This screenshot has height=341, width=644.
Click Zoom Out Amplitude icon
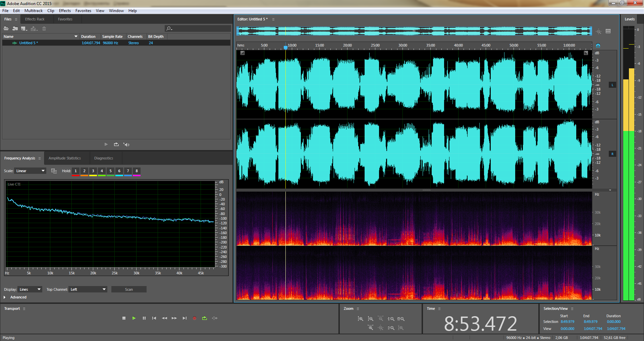[x=371, y=319]
